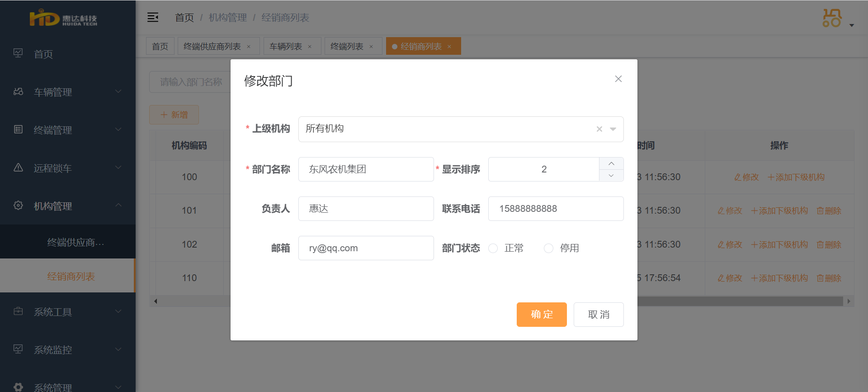
Task: Close the 修改部门 dialog with the X
Action: (618, 79)
